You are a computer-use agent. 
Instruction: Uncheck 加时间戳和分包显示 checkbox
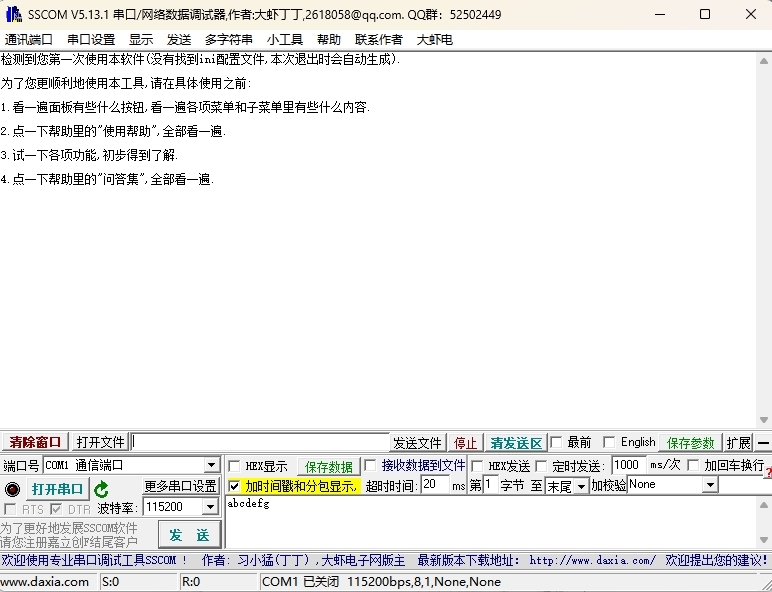pyautogui.click(x=234, y=487)
